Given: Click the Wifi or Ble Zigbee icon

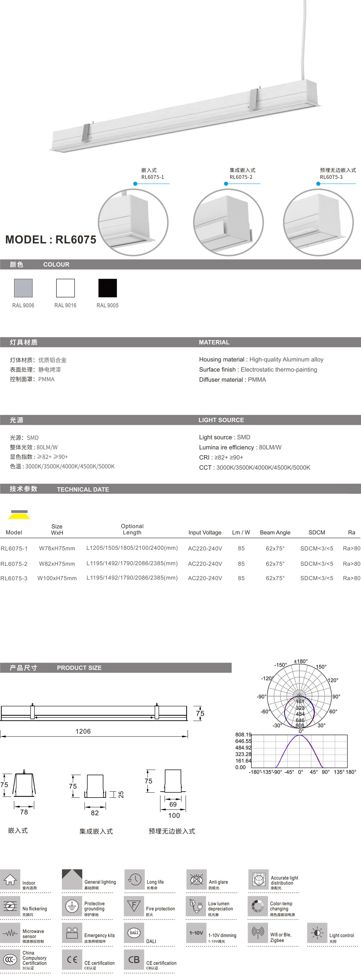Looking at the screenshot, I should point(258,933).
